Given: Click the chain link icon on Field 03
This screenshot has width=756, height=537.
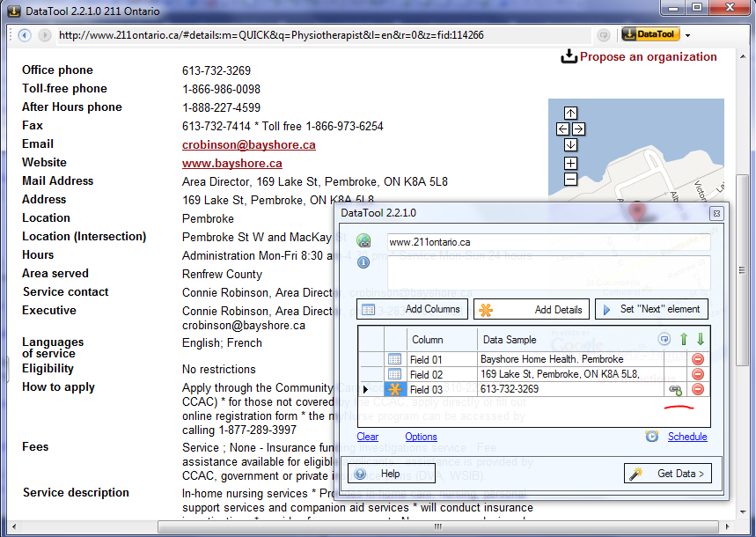Looking at the screenshot, I should tap(674, 389).
